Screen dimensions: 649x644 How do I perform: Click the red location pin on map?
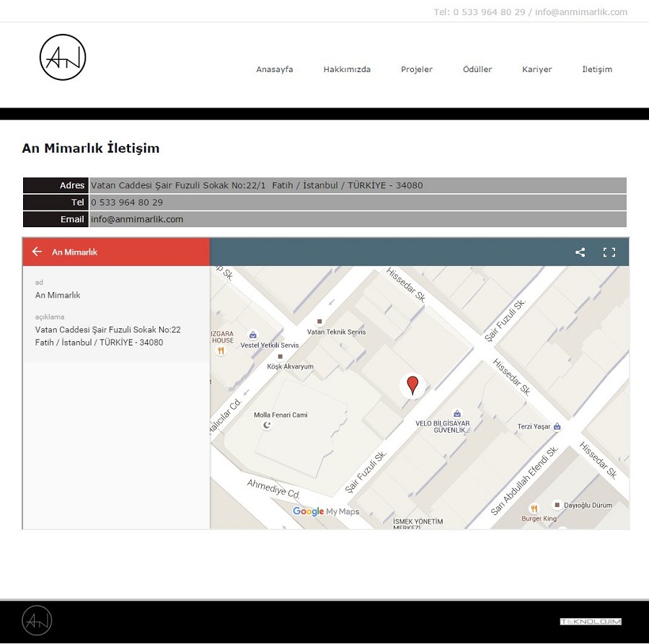tap(412, 385)
